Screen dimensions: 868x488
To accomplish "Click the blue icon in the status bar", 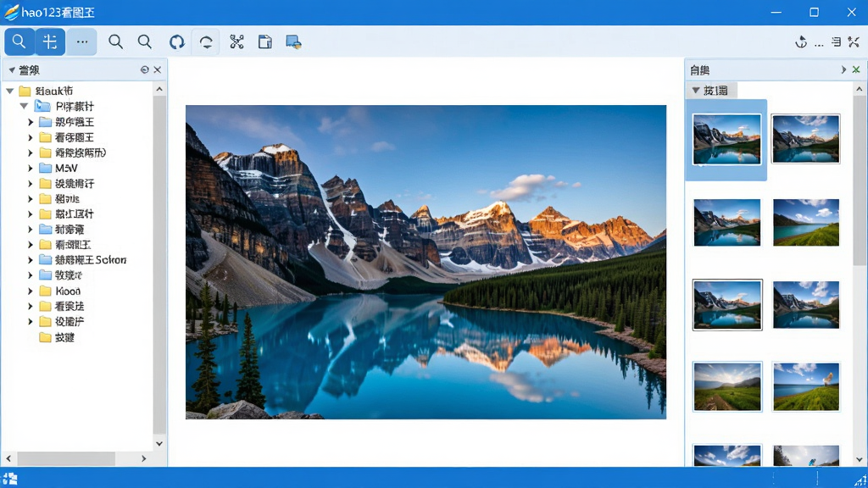I will pos(10,479).
